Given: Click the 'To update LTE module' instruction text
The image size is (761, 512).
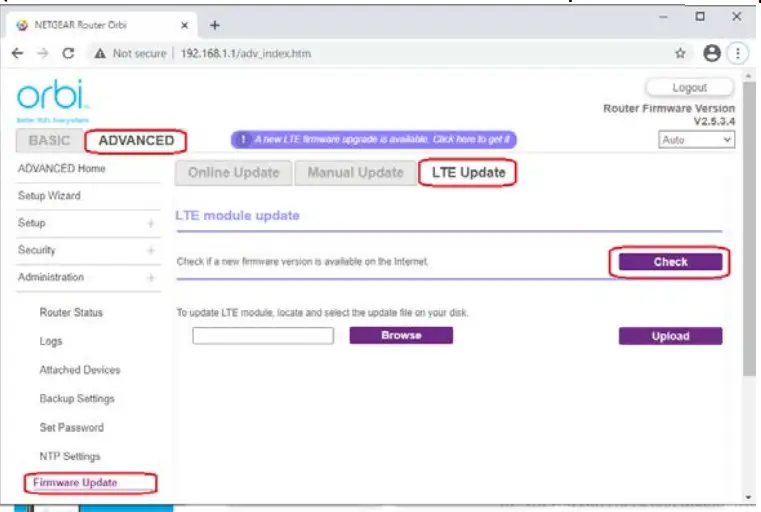Looking at the screenshot, I should [322, 313].
